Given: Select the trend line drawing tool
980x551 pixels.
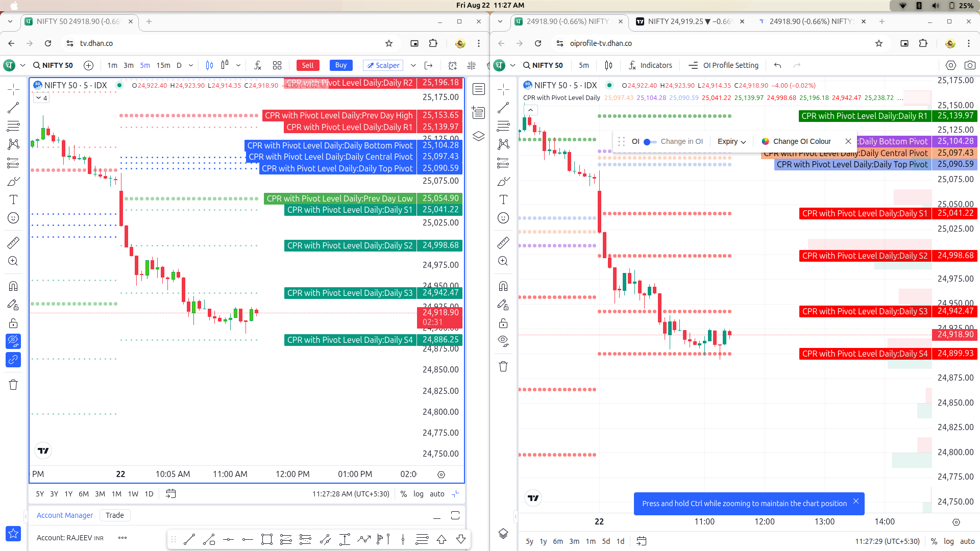Looking at the screenshot, I should click(13, 108).
